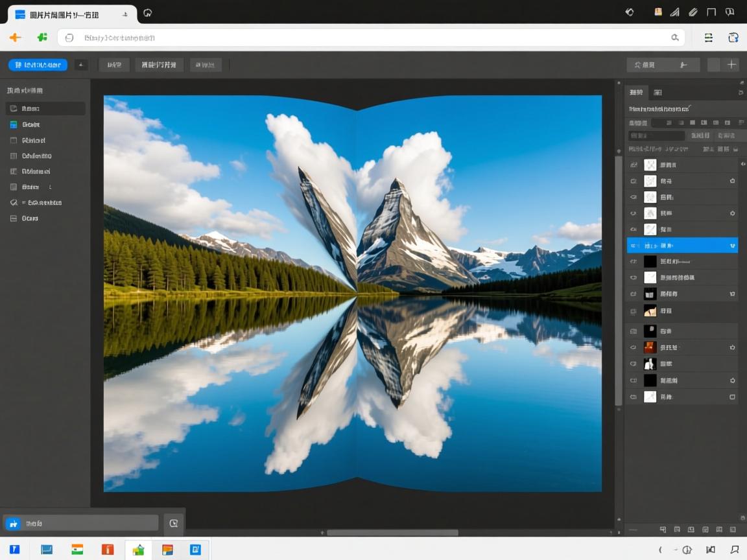The height and width of the screenshot is (560, 747).
Task: Click the orange plus icon beside address bar
Action: [15, 38]
